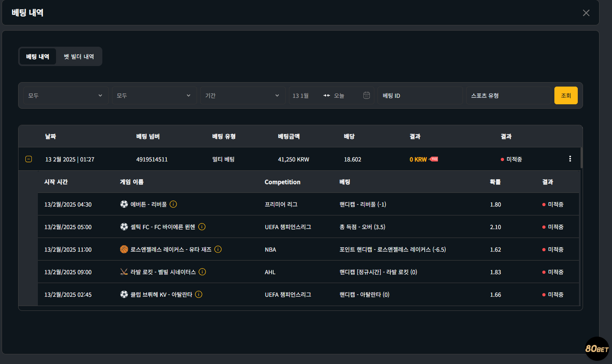Image resolution: width=612 pixels, height=364 pixels.
Task: Click the 에버튼 - 리버풀 game name
Action: pyautogui.click(x=149, y=205)
